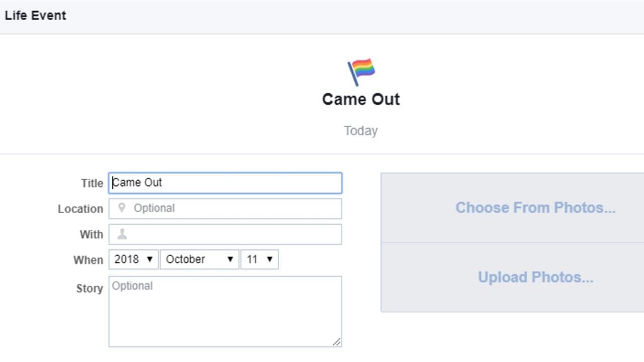Select the Came Out event heading
The width and height of the screenshot is (644, 362).
(360, 99)
